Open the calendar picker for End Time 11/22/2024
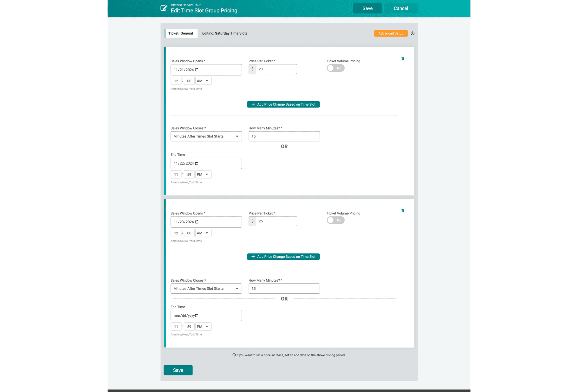 [197, 163]
